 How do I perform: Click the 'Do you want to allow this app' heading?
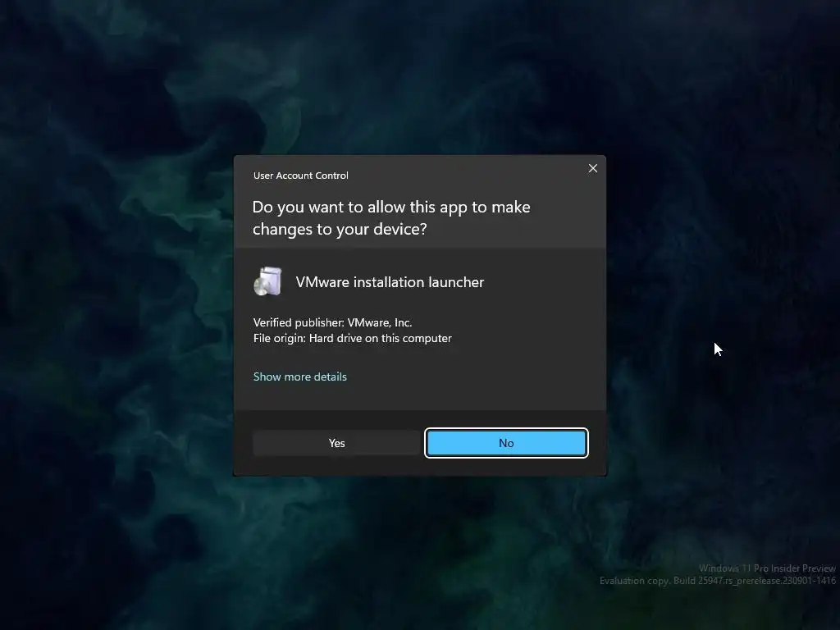(391, 218)
